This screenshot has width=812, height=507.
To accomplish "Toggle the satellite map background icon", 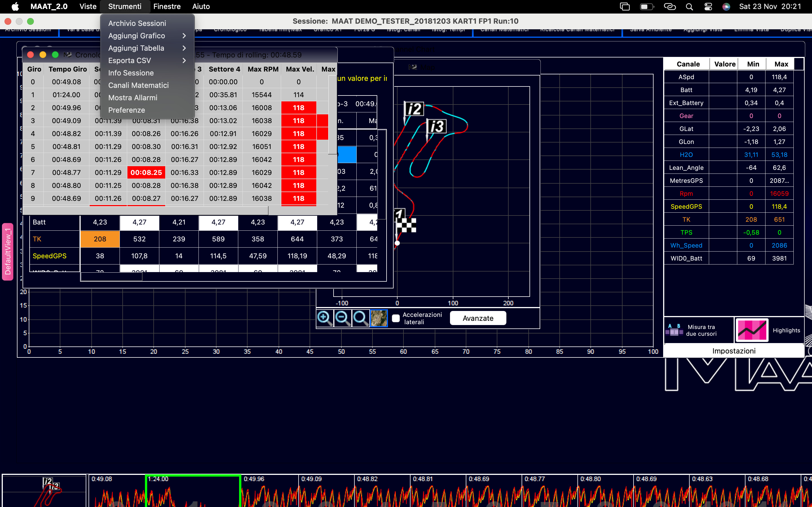I will (379, 318).
